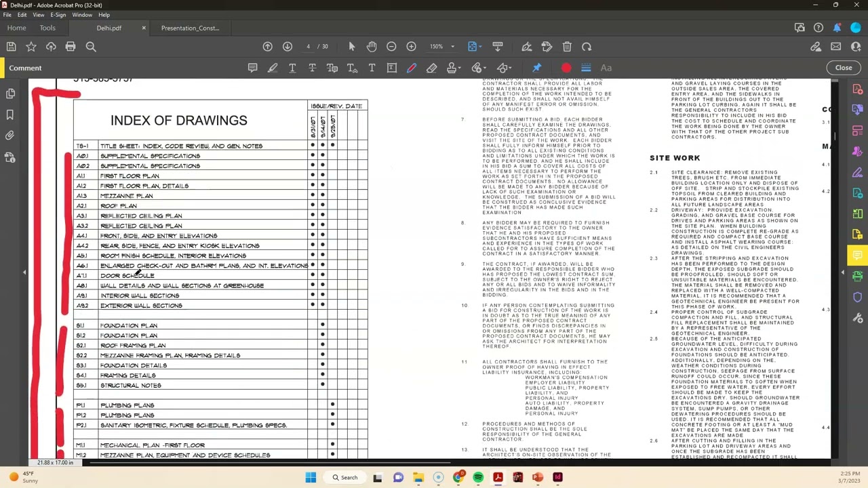
Task: Zoom in with the plus icon
Action: [411, 47]
